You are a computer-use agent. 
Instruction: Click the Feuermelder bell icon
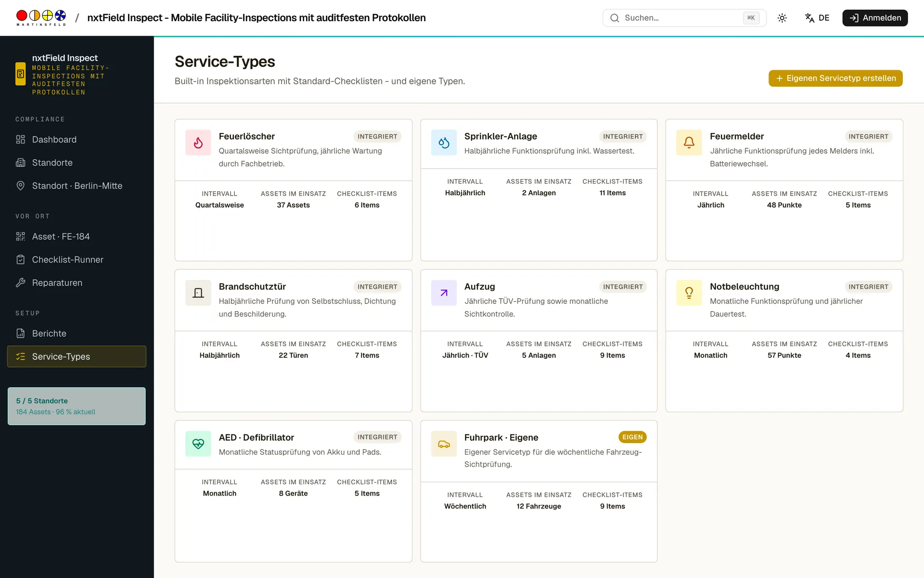point(689,143)
